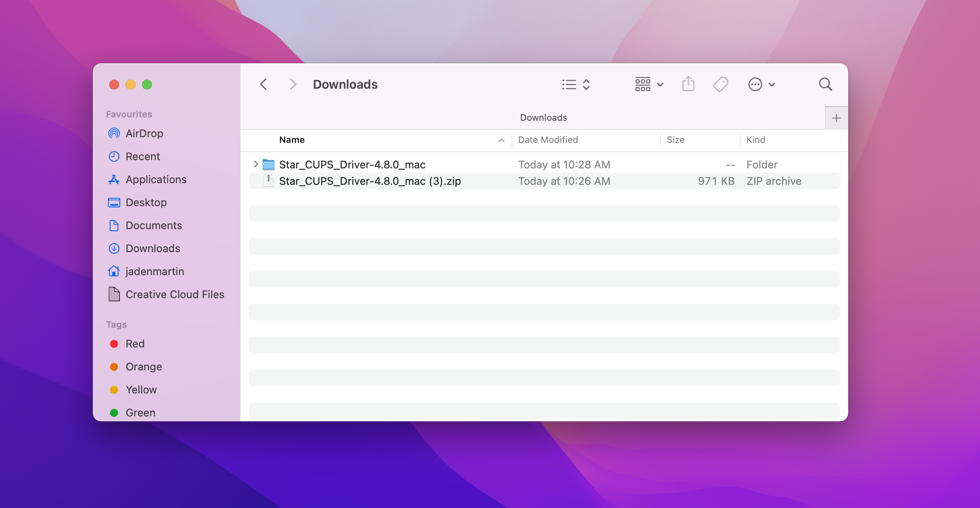Open the Action ellipsis menu

[761, 85]
